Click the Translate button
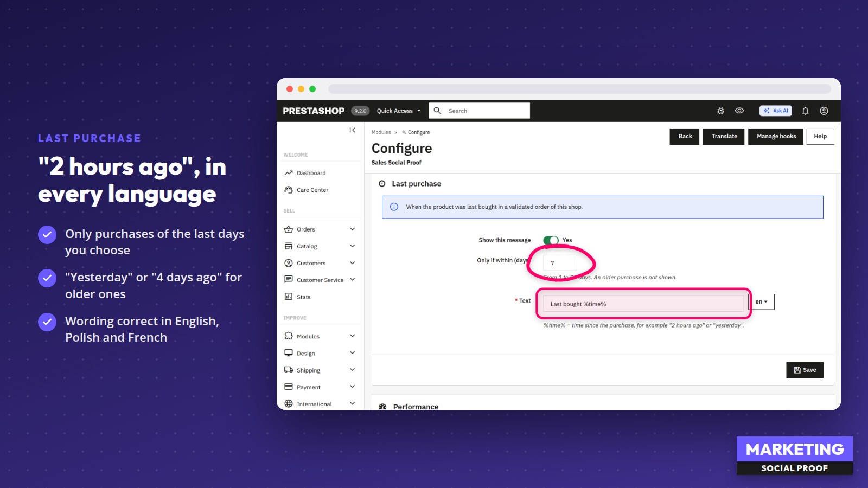Image resolution: width=868 pixels, height=488 pixels. pyautogui.click(x=724, y=137)
